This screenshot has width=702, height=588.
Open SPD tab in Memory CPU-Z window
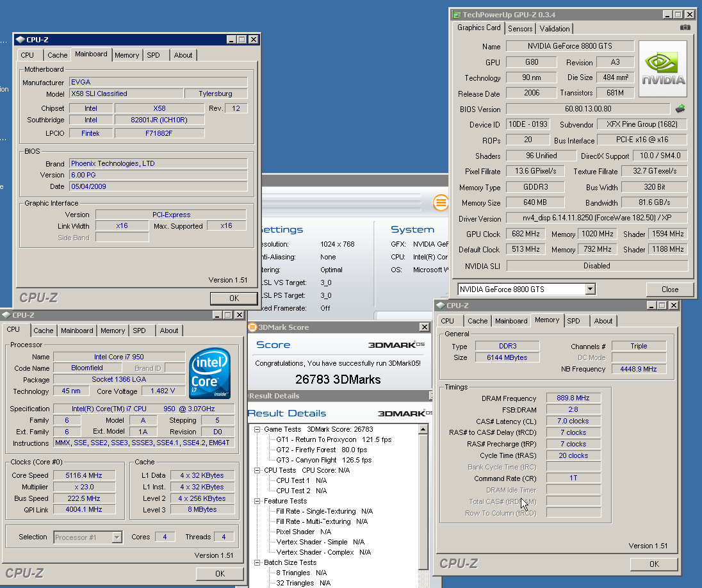point(573,321)
